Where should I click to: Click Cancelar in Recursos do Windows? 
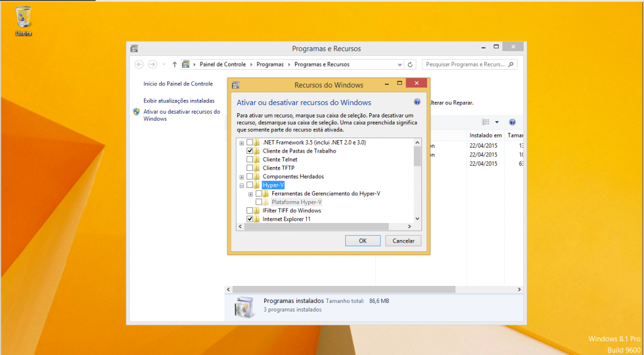(403, 241)
